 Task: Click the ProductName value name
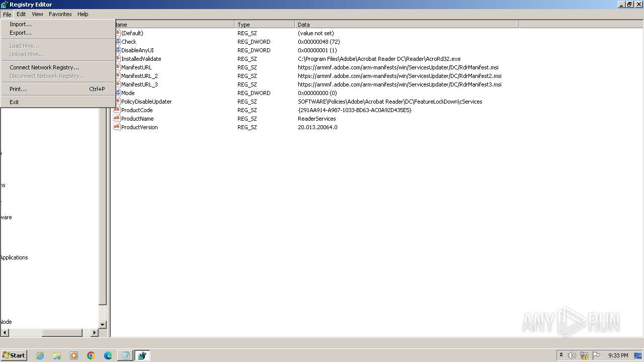click(x=137, y=119)
